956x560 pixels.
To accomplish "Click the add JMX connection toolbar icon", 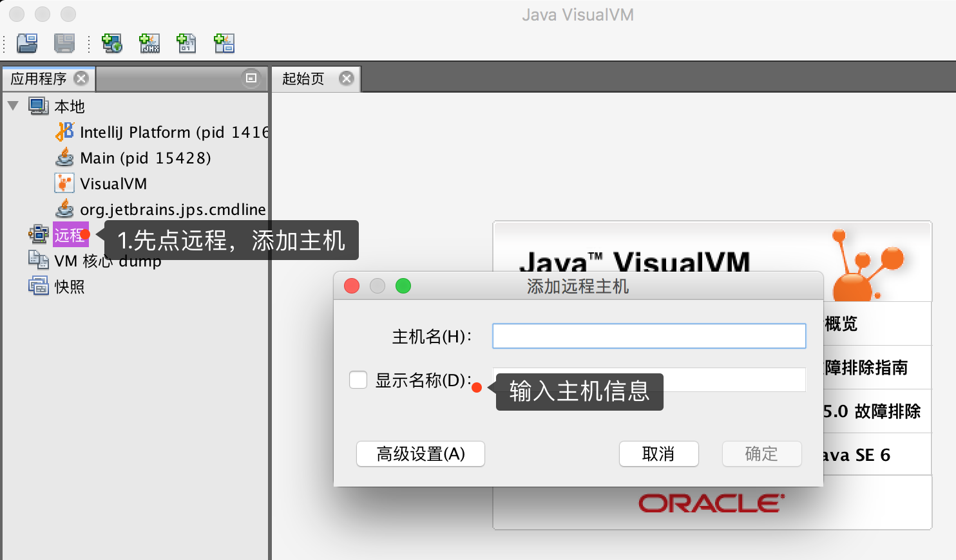I will tap(149, 43).
